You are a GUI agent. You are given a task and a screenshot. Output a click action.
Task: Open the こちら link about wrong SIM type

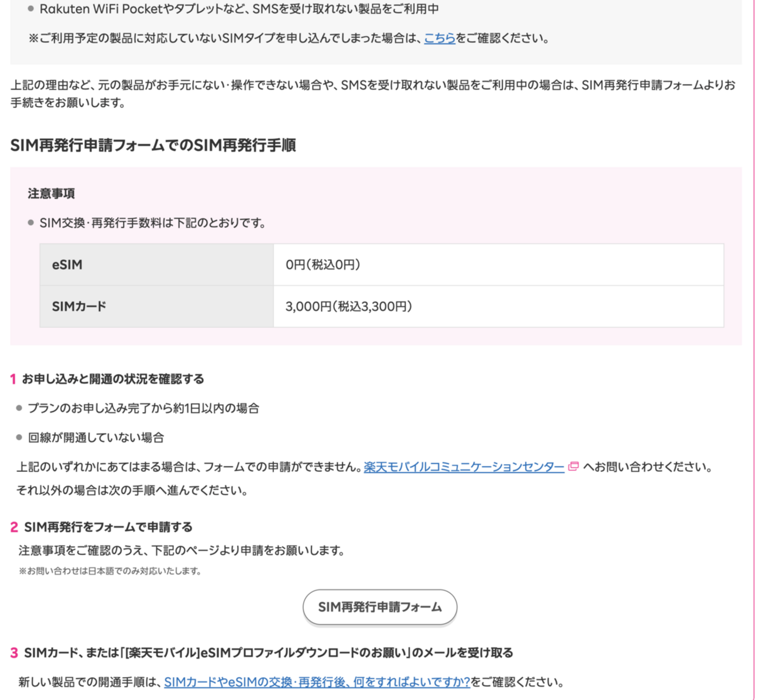(440, 39)
